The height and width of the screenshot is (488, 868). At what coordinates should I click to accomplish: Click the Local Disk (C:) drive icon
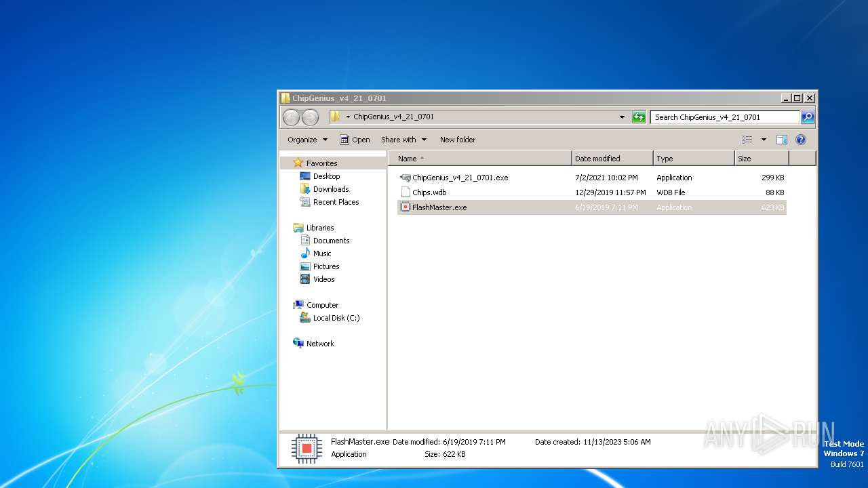pyautogui.click(x=305, y=318)
